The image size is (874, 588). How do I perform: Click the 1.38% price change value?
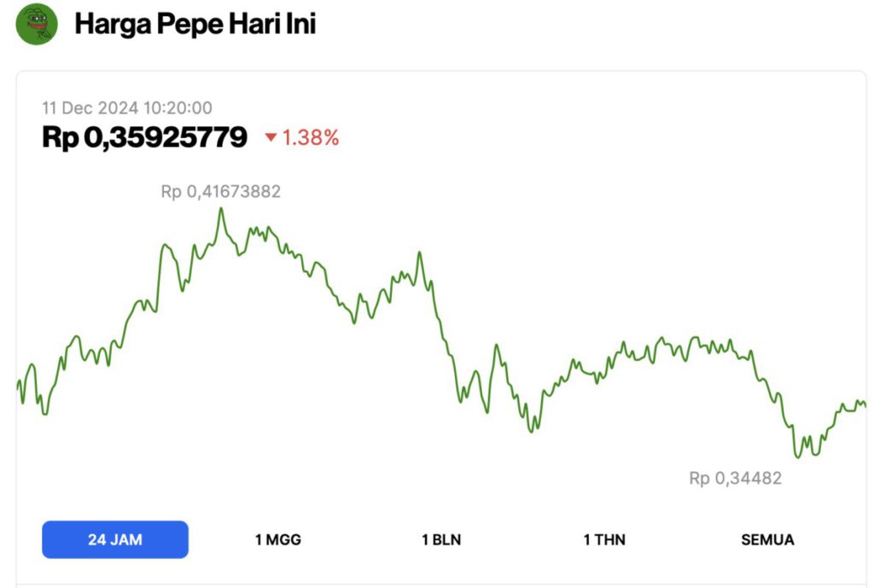tap(311, 137)
